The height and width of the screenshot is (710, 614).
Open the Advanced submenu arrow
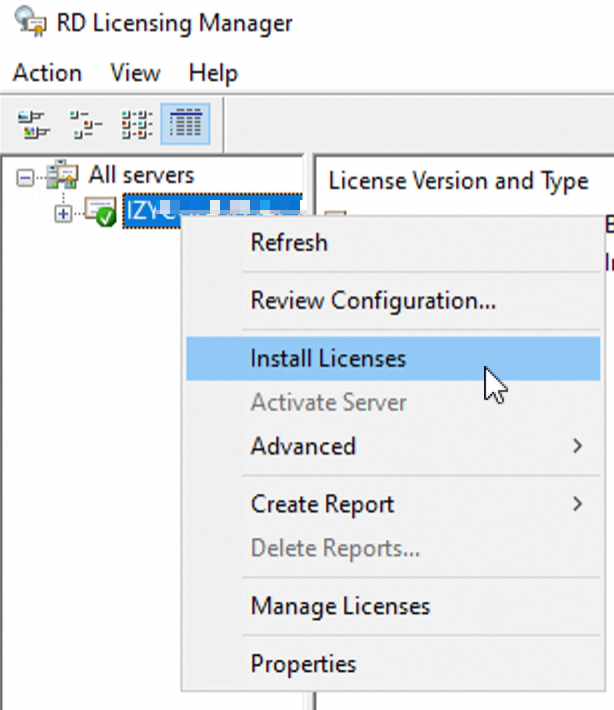coord(577,446)
